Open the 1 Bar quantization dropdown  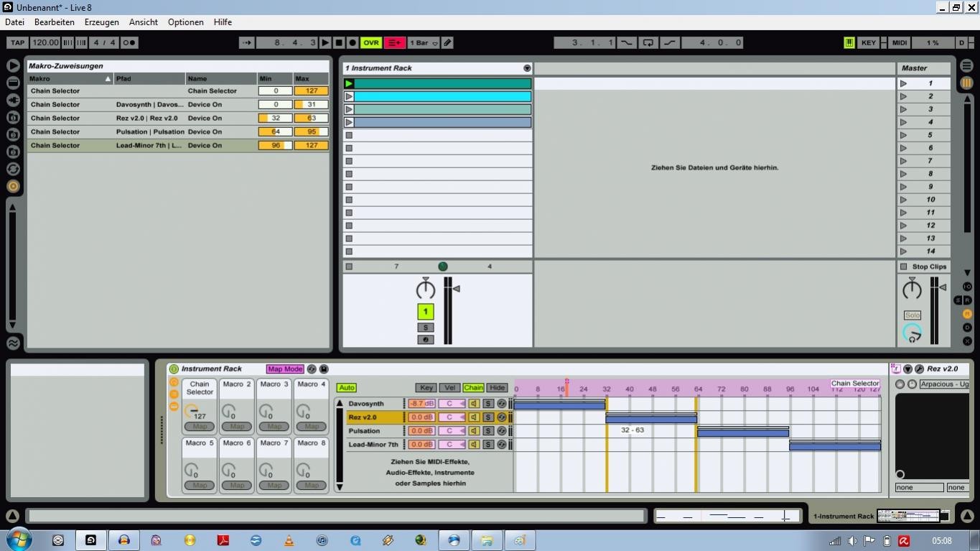(424, 43)
